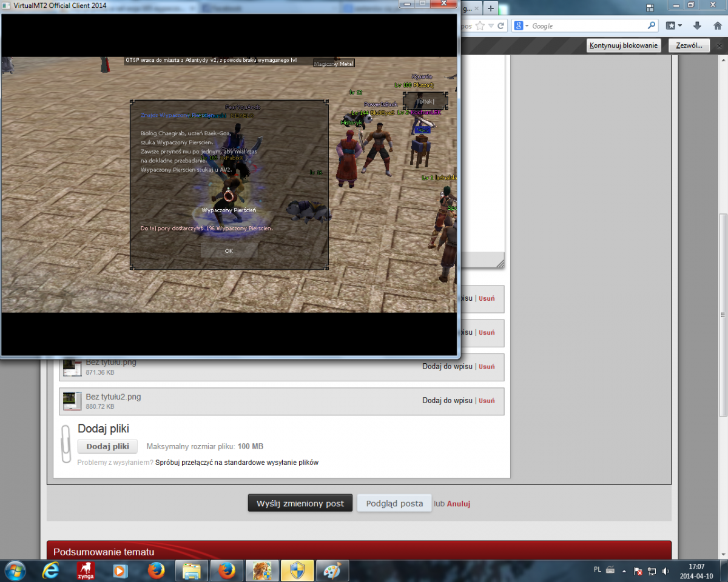This screenshot has width=728, height=582.
Task: Click Usuń for Bez tytułu.png
Action: click(x=487, y=366)
